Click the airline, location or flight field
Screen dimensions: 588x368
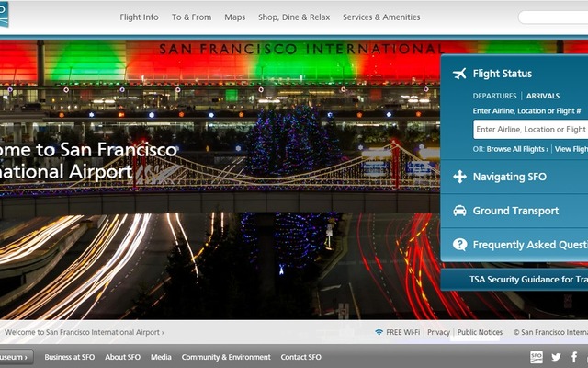tap(531, 130)
